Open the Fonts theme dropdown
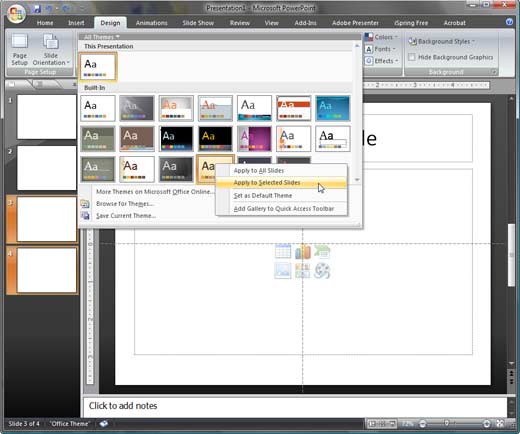 pos(380,49)
